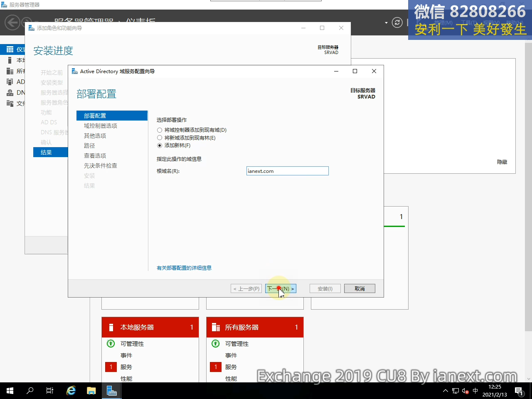Launch Internet Explorer from taskbar

(71, 391)
